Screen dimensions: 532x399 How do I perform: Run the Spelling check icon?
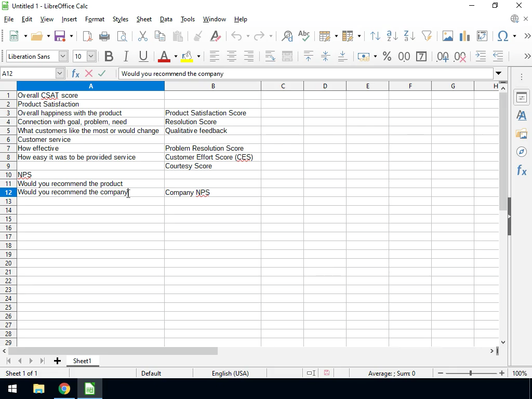pyautogui.click(x=303, y=36)
